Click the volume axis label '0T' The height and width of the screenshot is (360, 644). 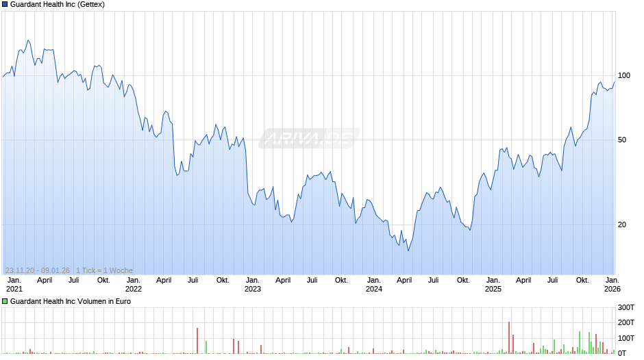pos(622,353)
